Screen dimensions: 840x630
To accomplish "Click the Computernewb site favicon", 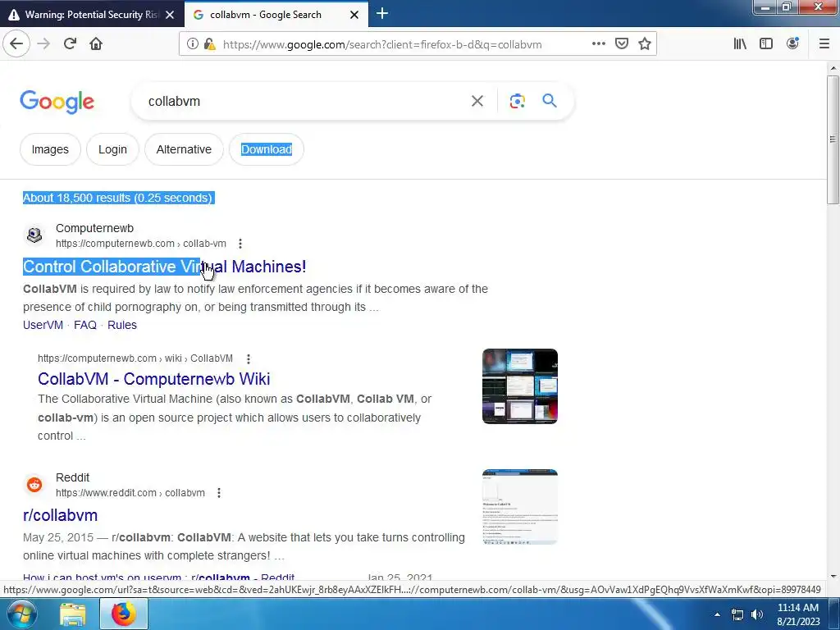I will coord(34,235).
